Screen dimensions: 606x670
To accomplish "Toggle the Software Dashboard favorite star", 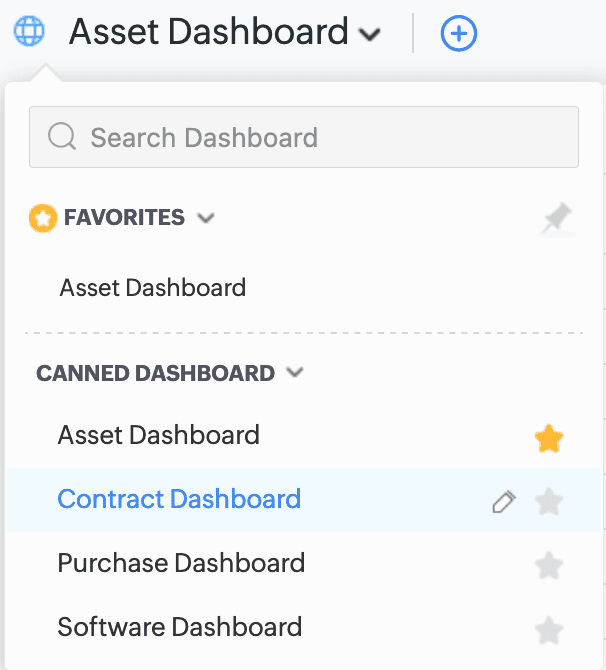I will point(549,630).
